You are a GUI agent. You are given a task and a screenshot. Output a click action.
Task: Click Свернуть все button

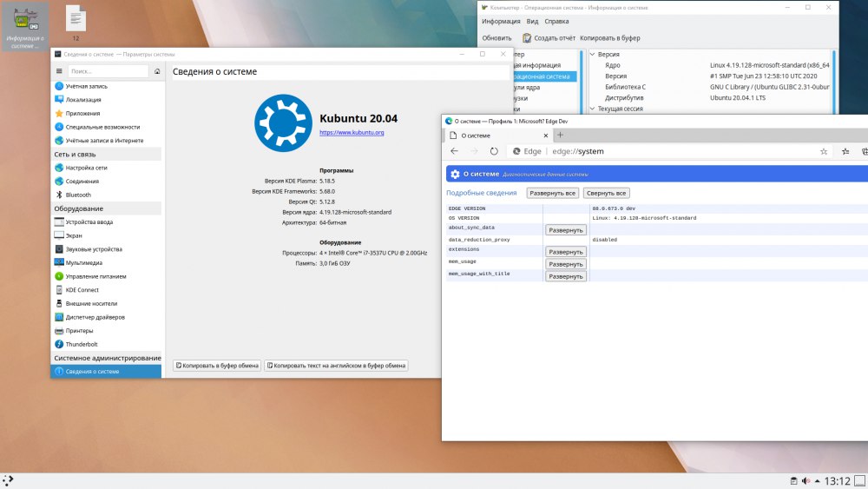pos(606,194)
